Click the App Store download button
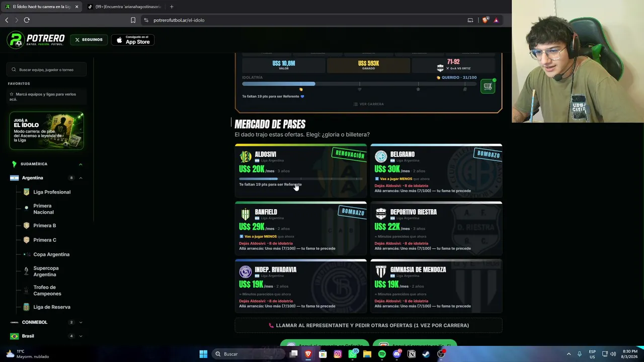The image size is (644, 362). point(133,40)
